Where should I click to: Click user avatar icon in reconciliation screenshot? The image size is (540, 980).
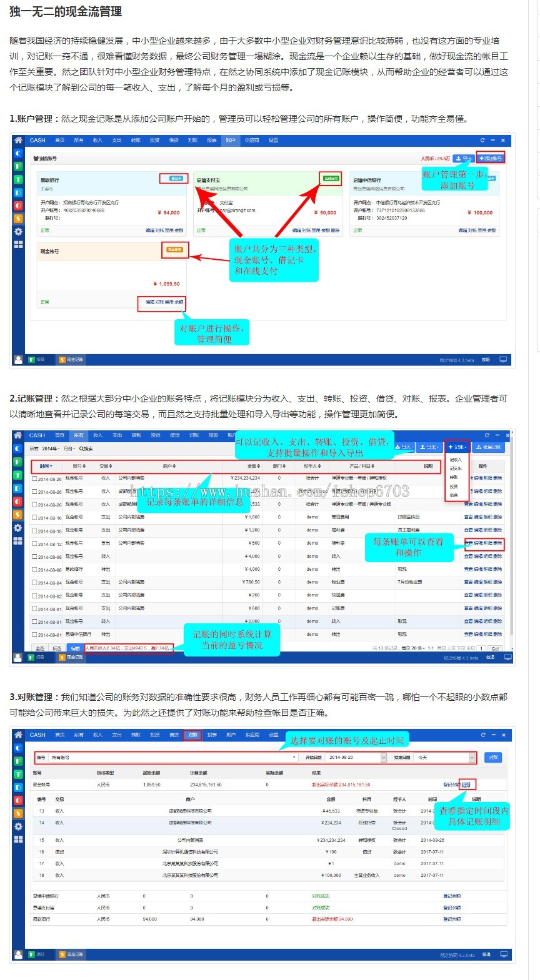pyautogui.click(x=18, y=954)
